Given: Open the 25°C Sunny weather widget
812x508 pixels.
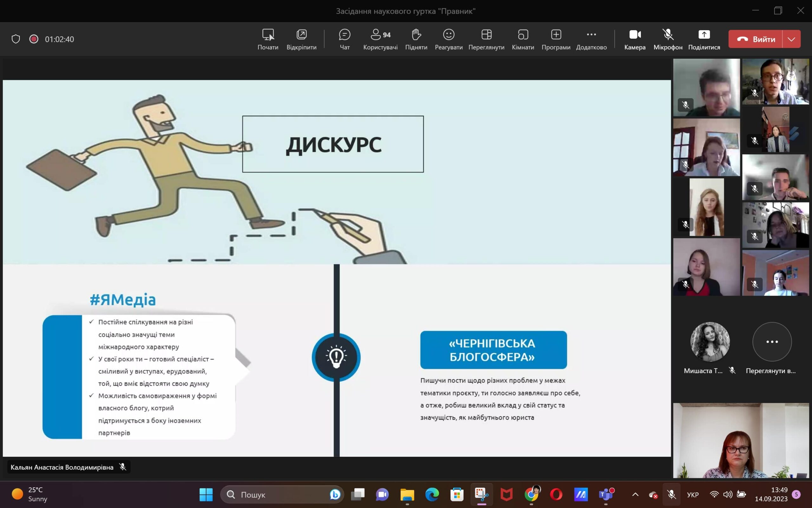Looking at the screenshot, I should pos(30,495).
